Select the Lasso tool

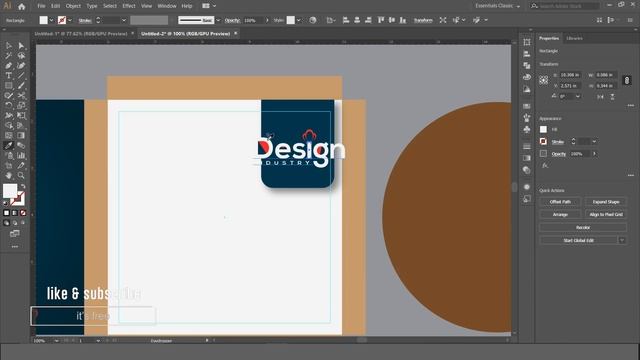pyautogui.click(x=21, y=56)
